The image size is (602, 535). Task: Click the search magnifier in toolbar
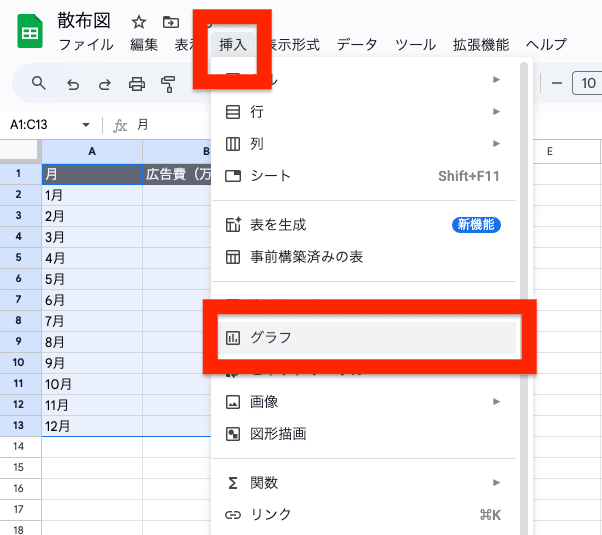(x=39, y=83)
